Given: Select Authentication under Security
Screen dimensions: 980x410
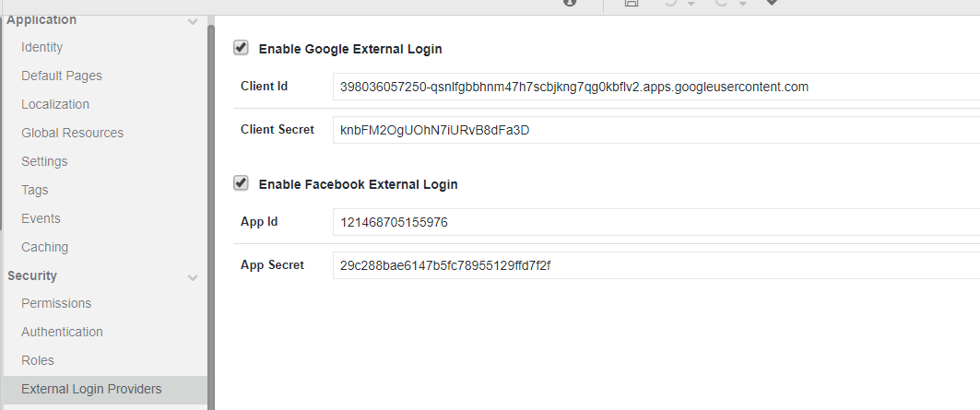Looking at the screenshot, I should (x=62, y=332).
